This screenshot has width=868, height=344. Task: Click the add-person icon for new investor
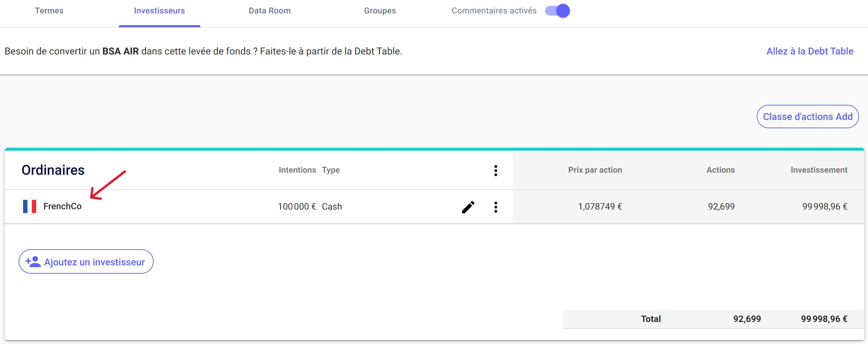33,262
